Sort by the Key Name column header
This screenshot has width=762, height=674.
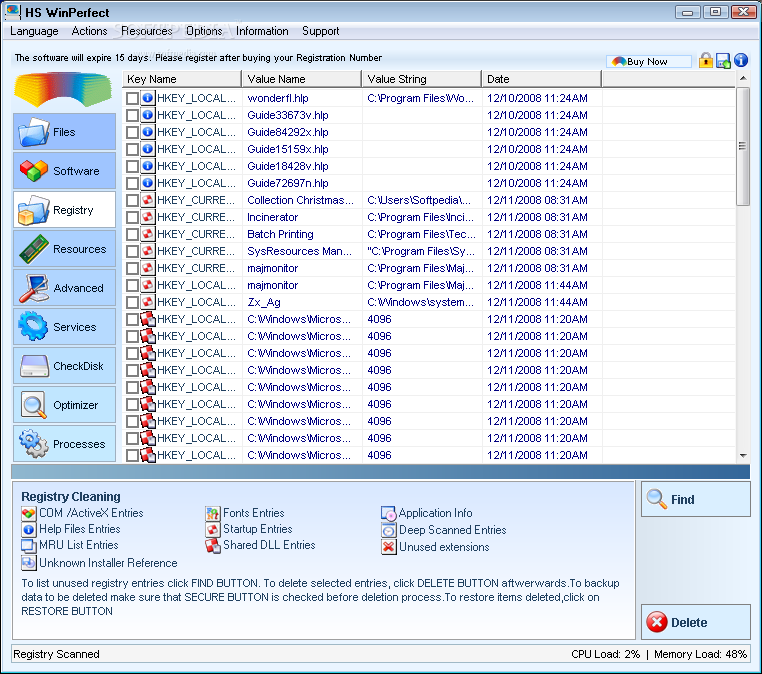182,79
